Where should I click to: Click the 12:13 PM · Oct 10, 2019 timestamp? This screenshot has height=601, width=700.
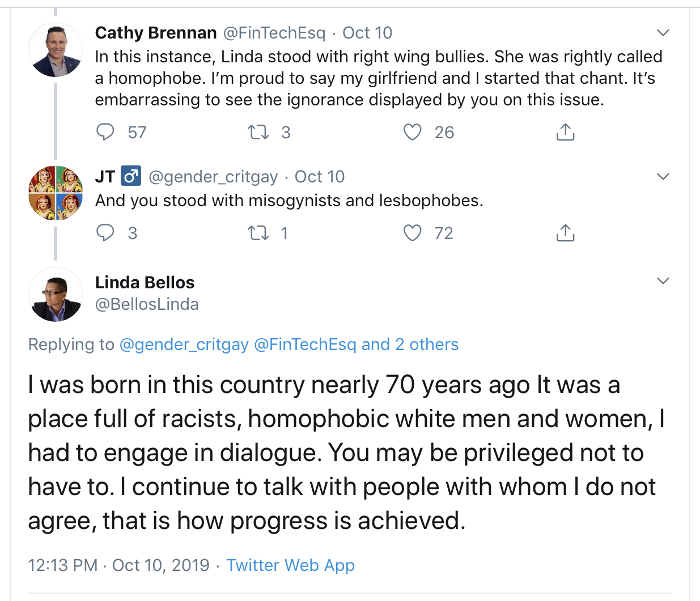(118, 565)
